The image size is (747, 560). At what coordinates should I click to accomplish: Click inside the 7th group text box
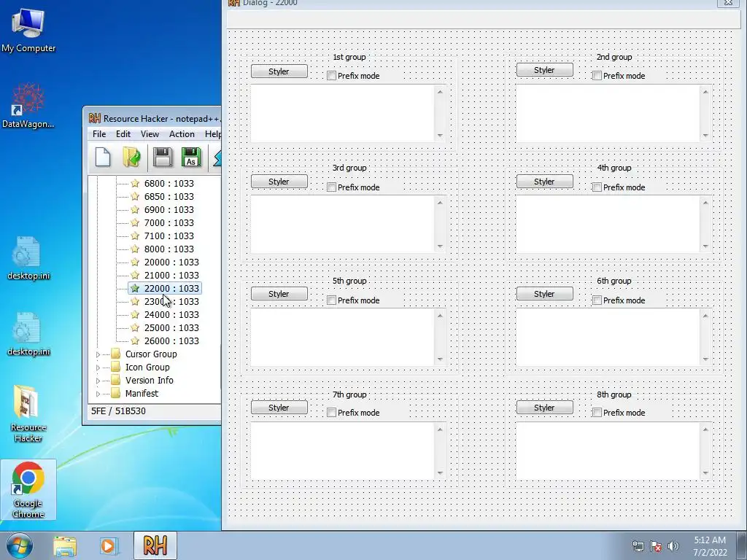click(x=343, y=451)
